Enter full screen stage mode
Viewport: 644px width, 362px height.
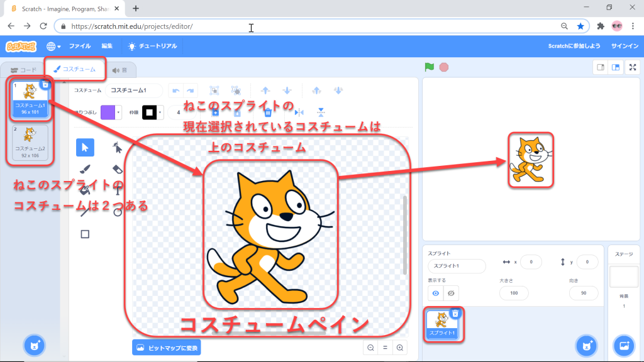(633, 67)
